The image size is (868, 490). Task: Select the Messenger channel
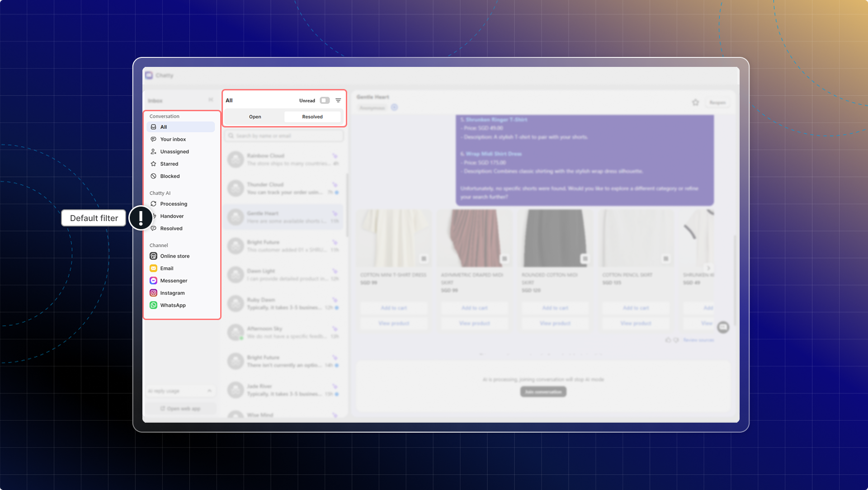pos(173,281)
